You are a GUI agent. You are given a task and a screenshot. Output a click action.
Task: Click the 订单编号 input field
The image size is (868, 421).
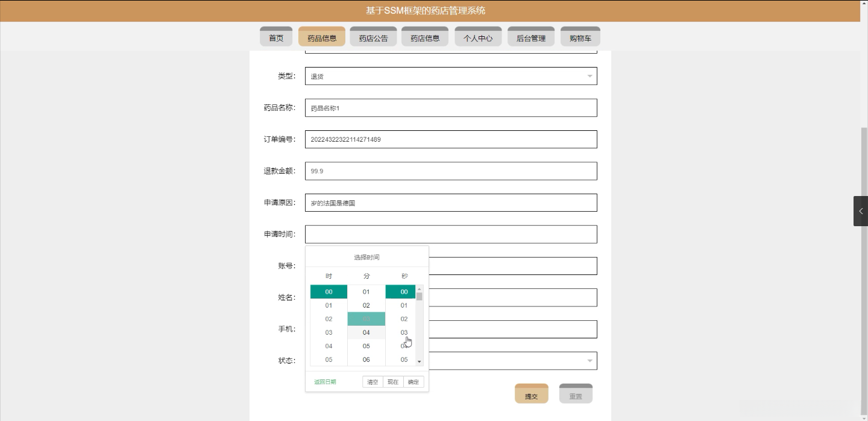pos(451,139)
